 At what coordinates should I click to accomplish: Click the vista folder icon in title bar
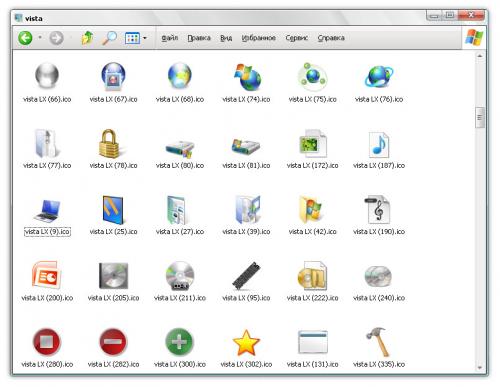pos(19,18)
